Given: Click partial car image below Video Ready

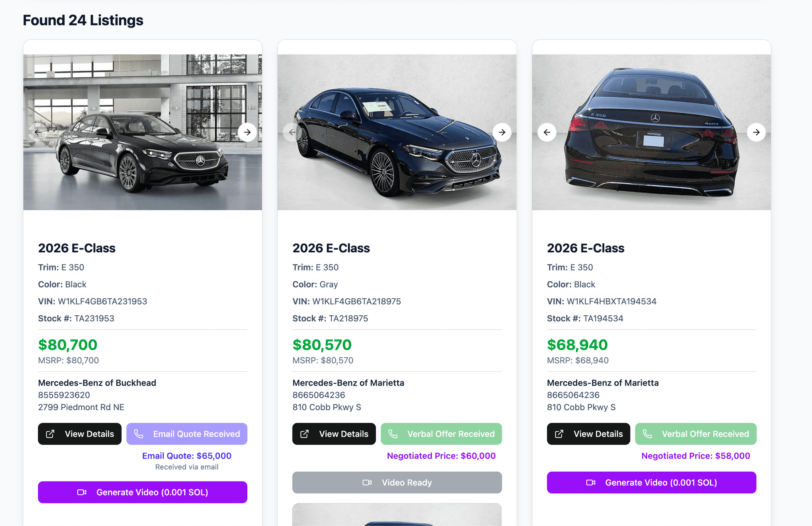Looking at the screenshot, I should click(397, 515).
